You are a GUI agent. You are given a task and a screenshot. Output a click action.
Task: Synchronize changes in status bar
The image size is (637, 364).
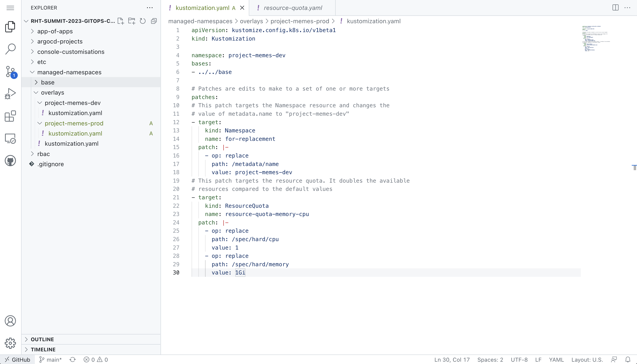(72, 360)
